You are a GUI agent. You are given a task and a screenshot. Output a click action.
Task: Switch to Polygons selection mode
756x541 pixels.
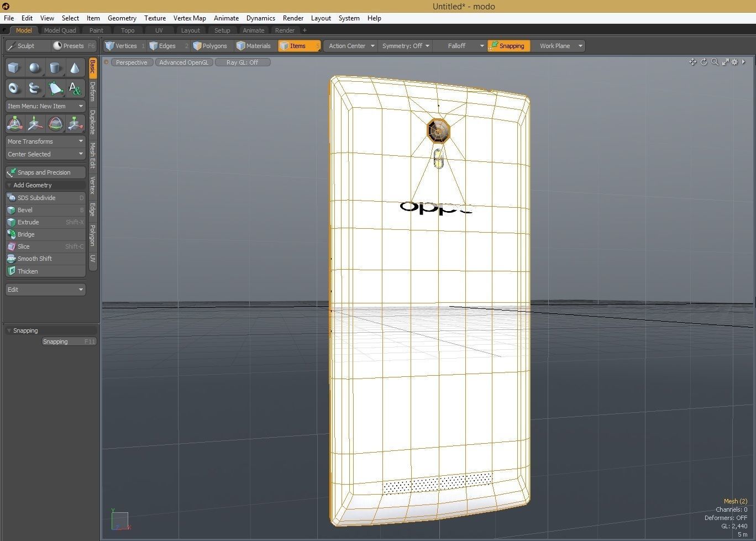tap(213, 46)
